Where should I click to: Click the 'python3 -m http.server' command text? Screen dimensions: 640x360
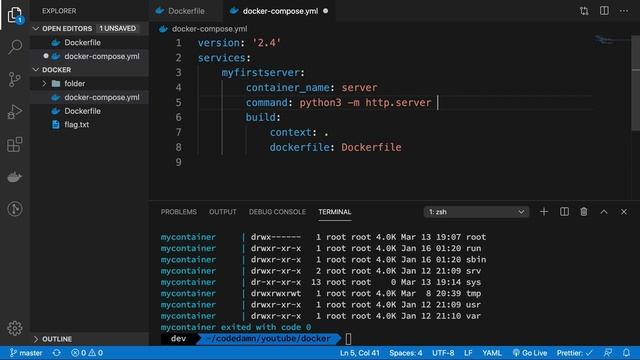(365, 102)
